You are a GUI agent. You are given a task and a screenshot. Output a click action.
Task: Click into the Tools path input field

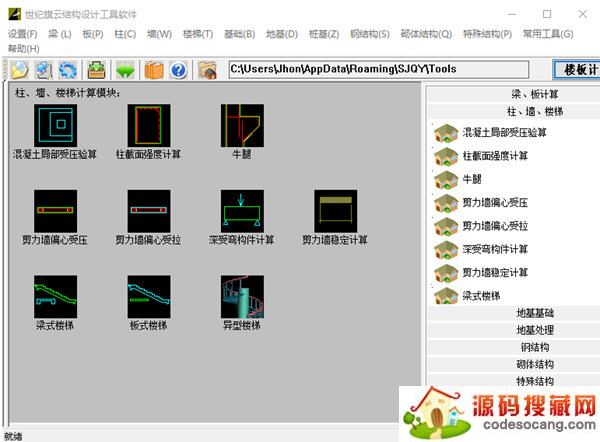(379, 69)
